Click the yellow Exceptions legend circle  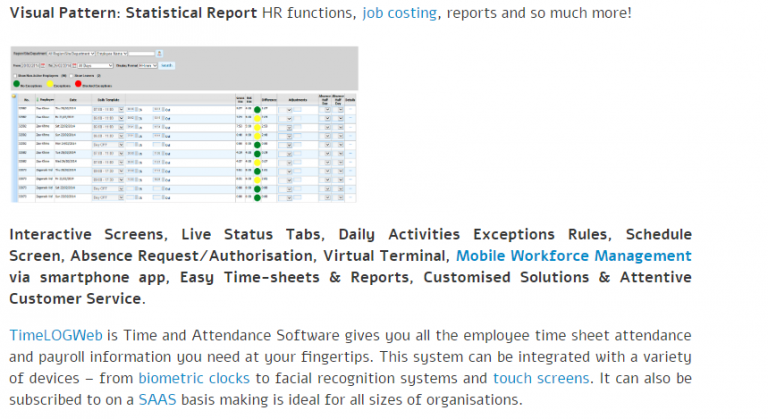52,85
